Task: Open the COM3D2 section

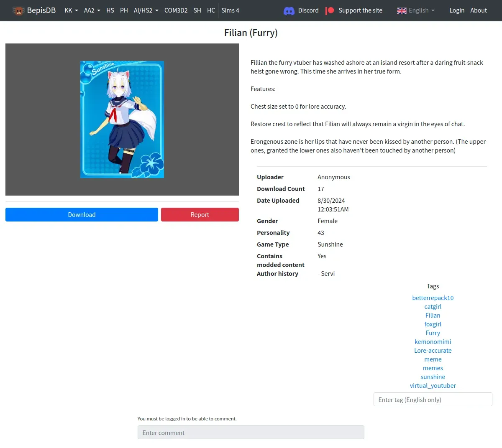Action: click(x=176, y=10)
